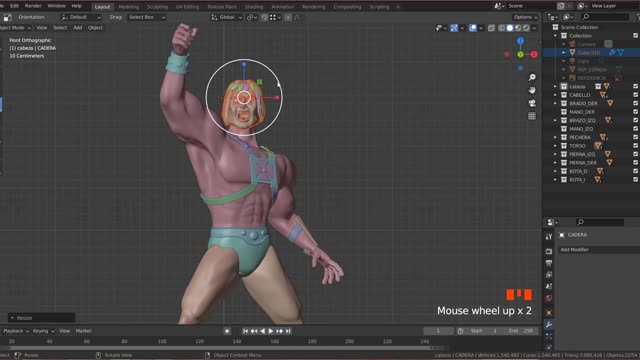Screen dimensions: 640x360
Task: Open the Scene properties tab icon
Action: click(x=549, y=287)
